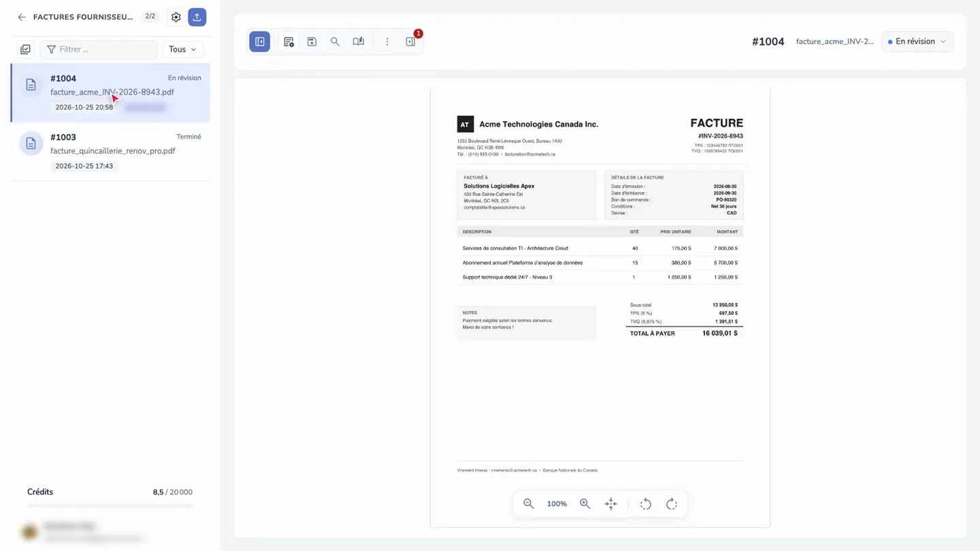Zoom in on the invoice preview
Image resolution: width=980 pixels, height=551 pixels.
(585, 504)
